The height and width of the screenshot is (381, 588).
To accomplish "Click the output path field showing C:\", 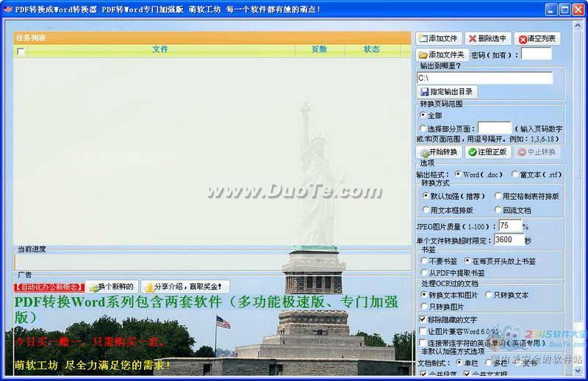I will tap(484, 78).
